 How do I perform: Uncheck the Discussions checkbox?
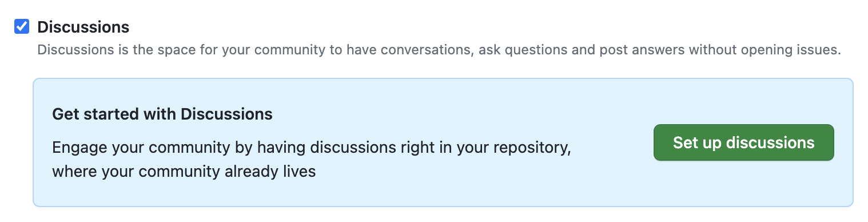tap(22, 26)
